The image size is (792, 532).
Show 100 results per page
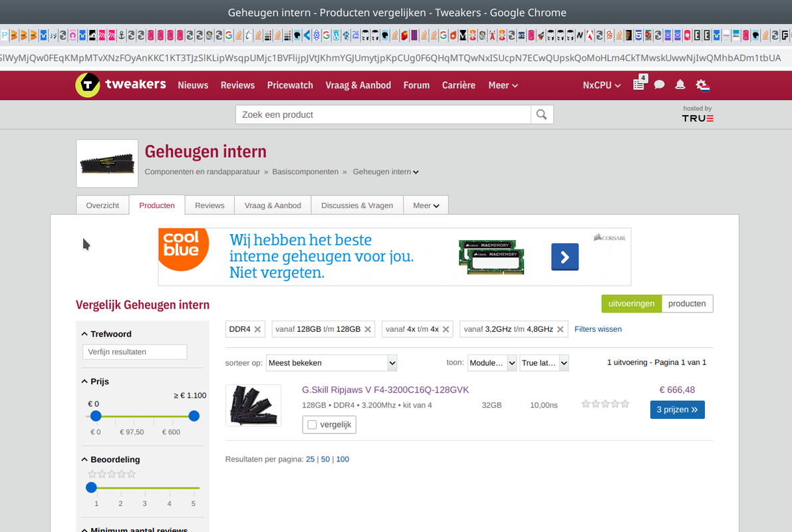pyautogui.click(x=342, y=460)
